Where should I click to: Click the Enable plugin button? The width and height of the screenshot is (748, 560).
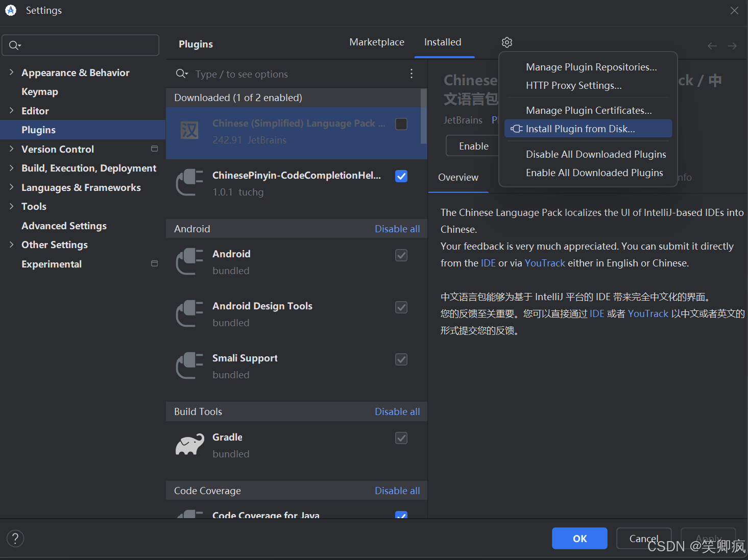point(473,146)
